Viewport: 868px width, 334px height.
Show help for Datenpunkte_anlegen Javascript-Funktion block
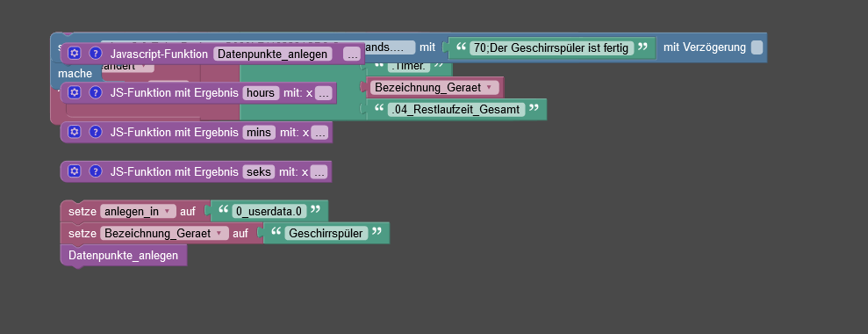[x=96, y=54]
